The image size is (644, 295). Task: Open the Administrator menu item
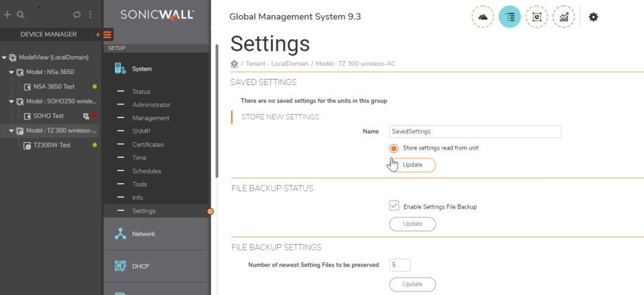[151, 105]
